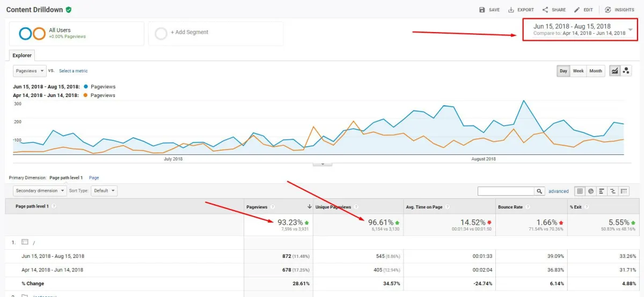This screenshot has width=644, height=297.
Task: Click the sort arrow in Pageviews column
Action: coord(310,207)
